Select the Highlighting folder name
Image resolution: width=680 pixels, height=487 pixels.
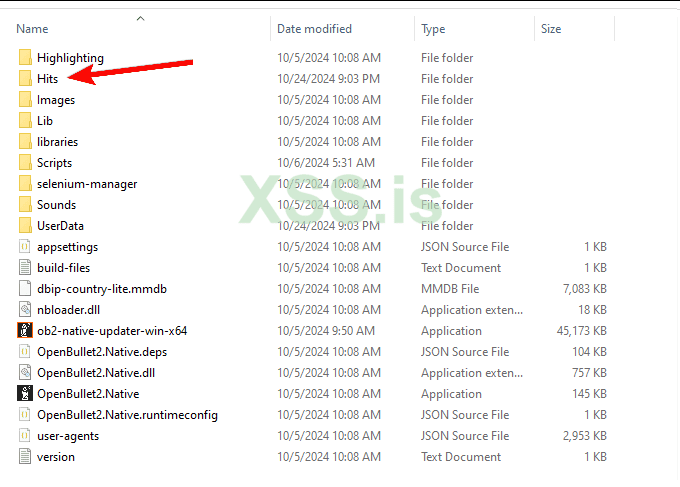click(70, 57)
